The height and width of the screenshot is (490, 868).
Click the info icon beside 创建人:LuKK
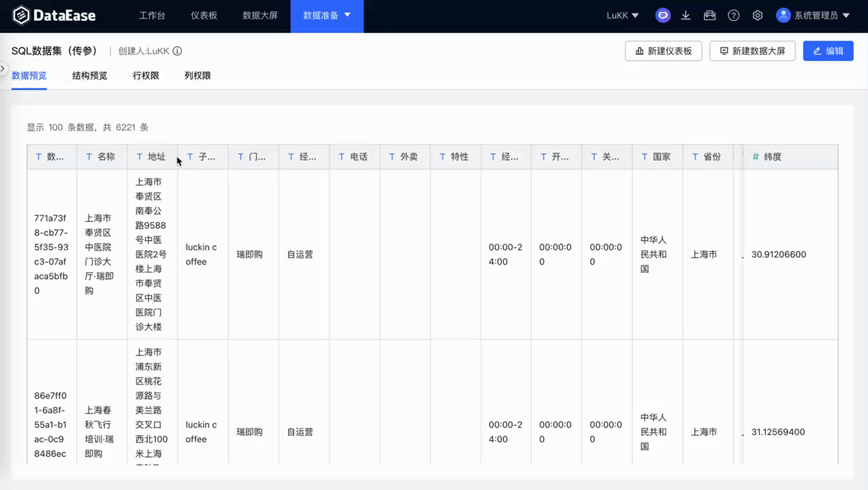pos(176,51)
